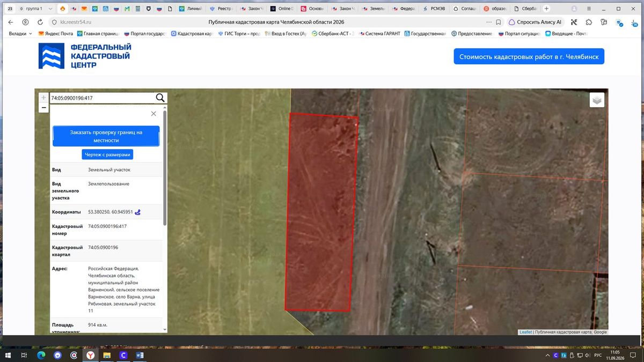Select the highlighted red land parcel
The height and width of the screenshot is (362, 644).
(x=321, y=212)
